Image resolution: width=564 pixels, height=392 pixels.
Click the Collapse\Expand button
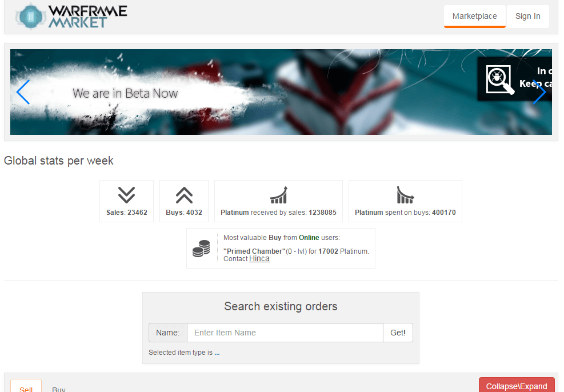point(517,385)
